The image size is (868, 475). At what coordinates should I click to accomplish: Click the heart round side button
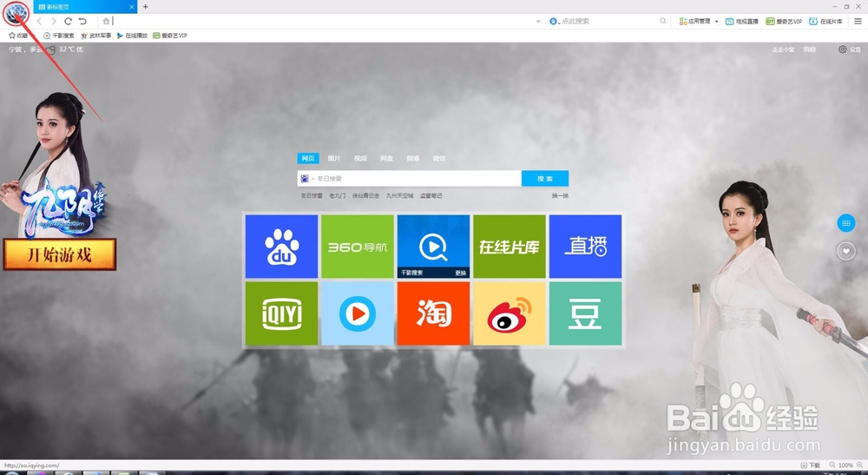[x=845, y=251]
